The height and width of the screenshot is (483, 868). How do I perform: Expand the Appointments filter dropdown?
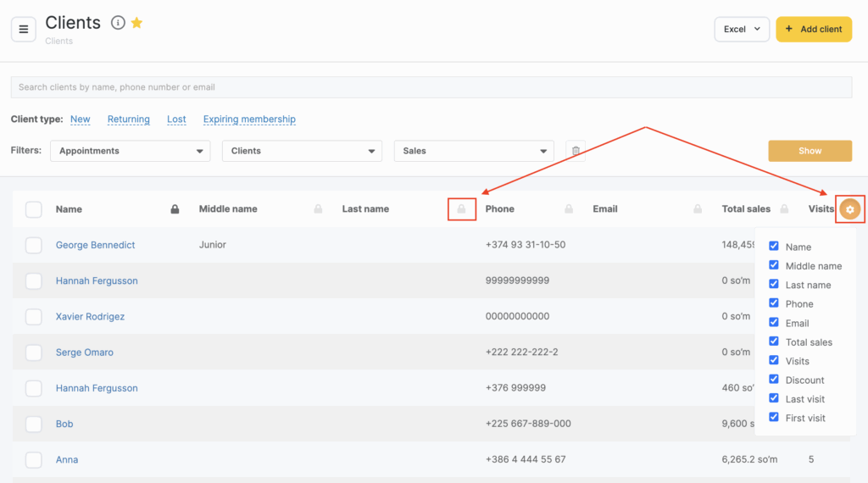click(x=130, y=151)
